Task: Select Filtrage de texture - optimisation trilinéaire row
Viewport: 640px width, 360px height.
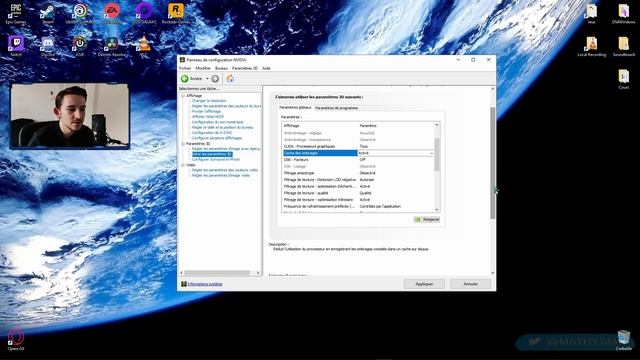Action: 358,200
